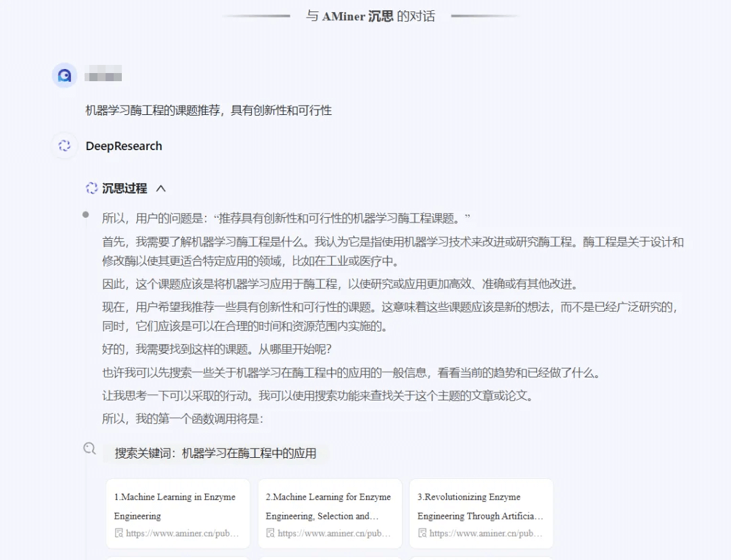
Task: Click line starting 让我思考一下可以采取的行动
Action: click(318, 396)
